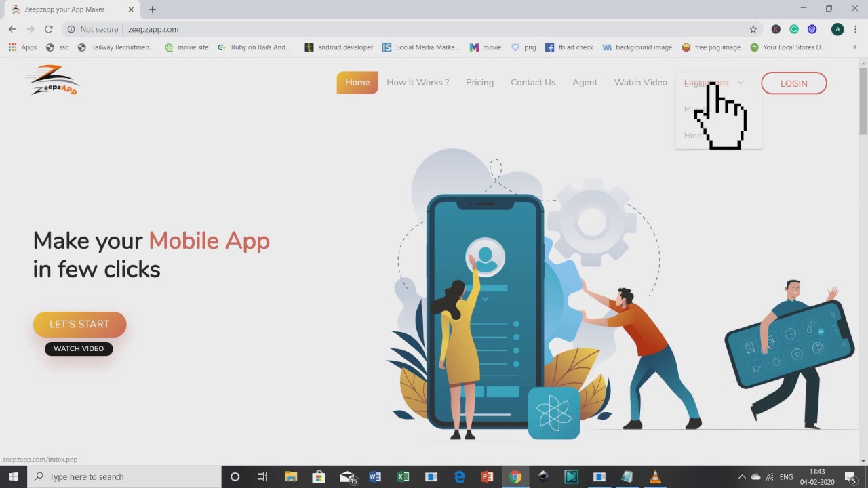The image size is (868, 488).
Task: Click the Watch Video nav link
Action: (641, 82)
